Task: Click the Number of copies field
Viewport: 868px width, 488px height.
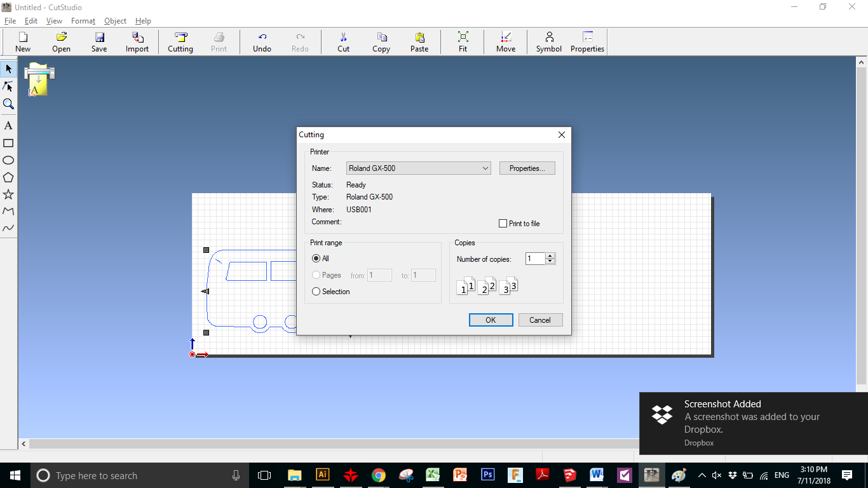Action: (536, 259)
